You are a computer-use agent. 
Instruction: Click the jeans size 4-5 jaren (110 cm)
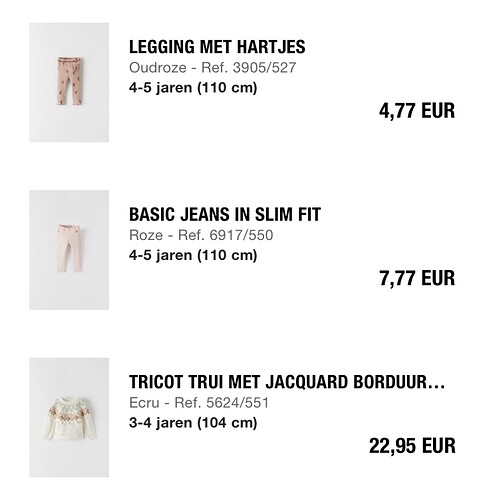click(x=193, y=256)
